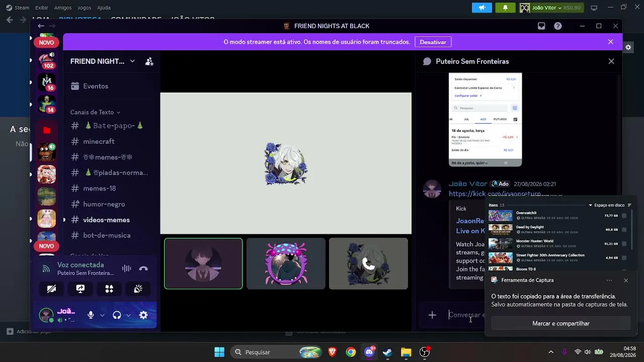Open Steam notifications bell button

[505, 8]
